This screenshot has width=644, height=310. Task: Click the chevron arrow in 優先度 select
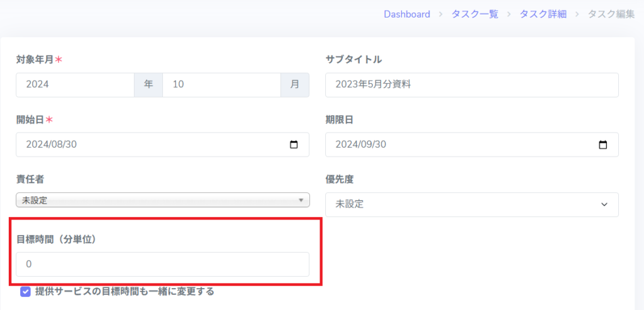click(x=604, y=204)
